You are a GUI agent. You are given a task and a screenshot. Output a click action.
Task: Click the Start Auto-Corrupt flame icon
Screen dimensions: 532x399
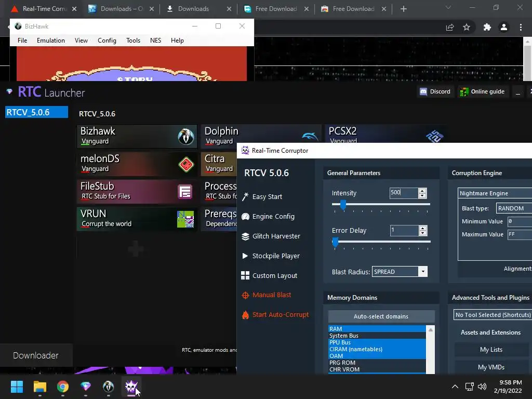[245, 315]
